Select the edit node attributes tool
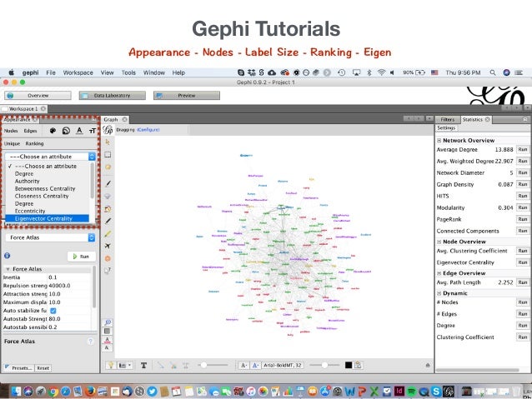The image size is (532, 399). tap(108, 271)
